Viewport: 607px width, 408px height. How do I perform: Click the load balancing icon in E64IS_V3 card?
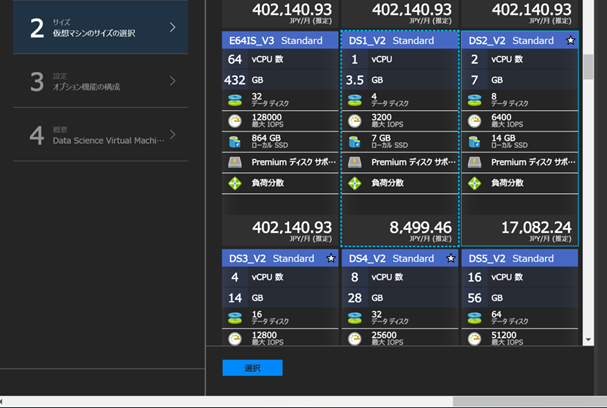pos(235,183)
